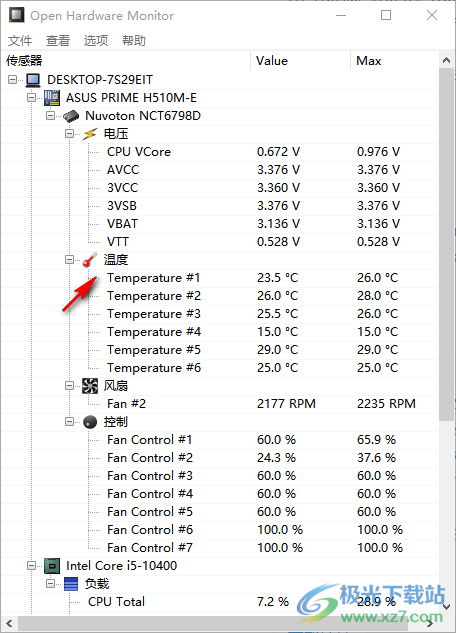This screenshot has height=633, width=456.
Task: Click the fan icon beside 风扇
Action: (90, 386)
